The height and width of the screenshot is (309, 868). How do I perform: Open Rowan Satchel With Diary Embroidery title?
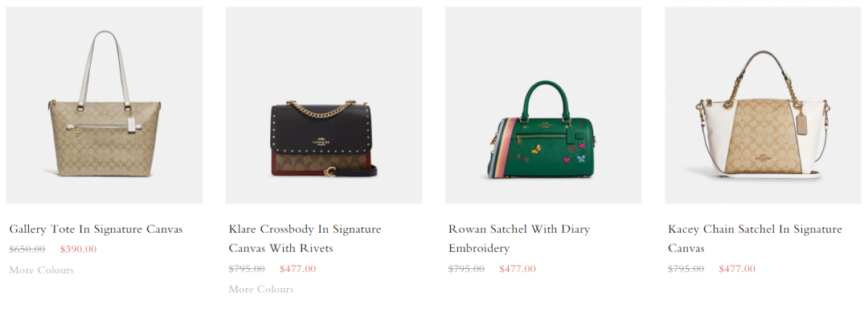pyautogui.click(x=519, y=239)
